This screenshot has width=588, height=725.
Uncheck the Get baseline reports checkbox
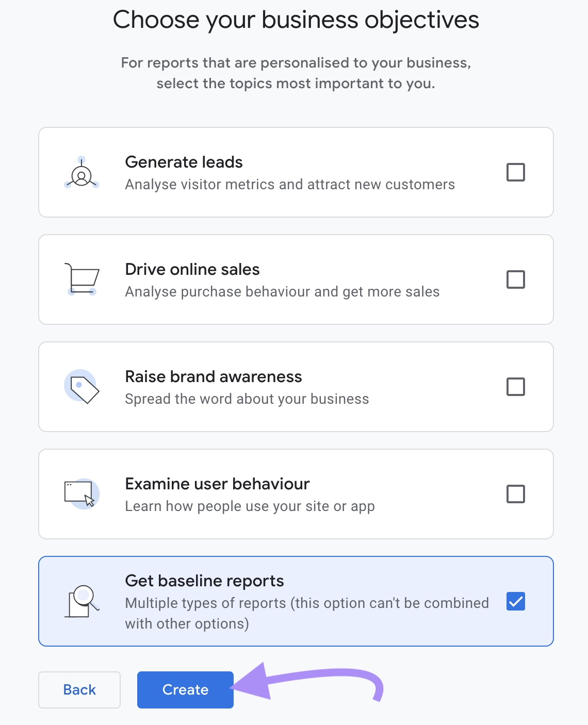(x=516, y=601)
